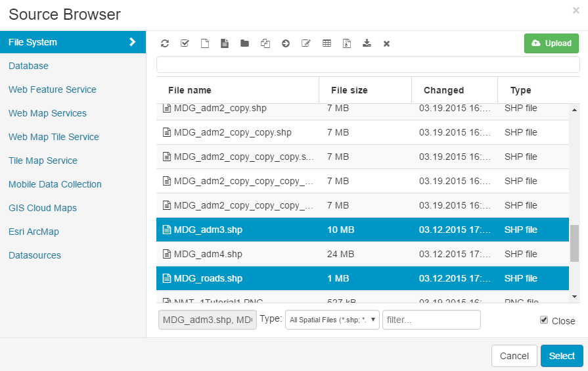This screenshot has width=588, height=371.
Task: Open the Web Map Services source
Action: (x=47, y=113)
